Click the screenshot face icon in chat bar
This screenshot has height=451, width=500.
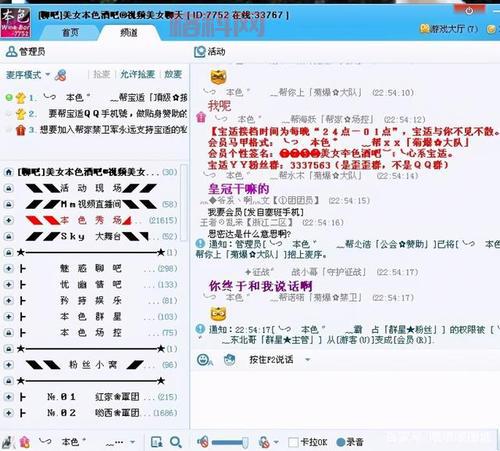tap(230, 360)
